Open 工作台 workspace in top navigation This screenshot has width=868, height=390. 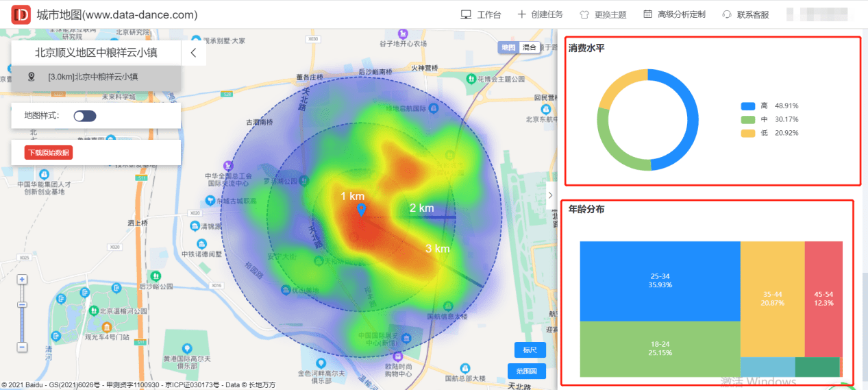click(x=481, y=14)
